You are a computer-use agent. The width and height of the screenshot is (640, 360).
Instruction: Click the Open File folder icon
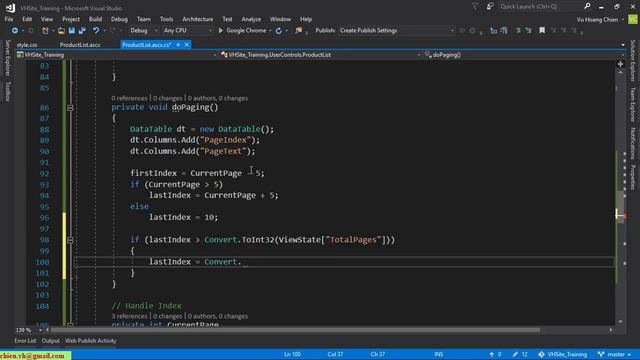coord(61,31)
